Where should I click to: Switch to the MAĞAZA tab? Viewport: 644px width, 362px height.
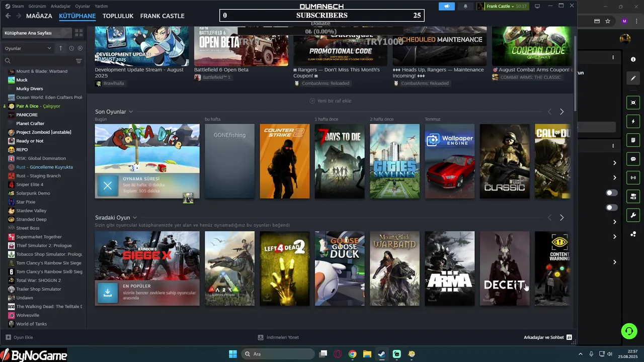tap(39, 16)
